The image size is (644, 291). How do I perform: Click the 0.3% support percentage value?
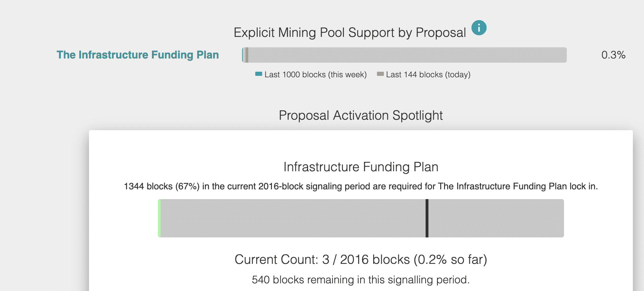(613, 55)
